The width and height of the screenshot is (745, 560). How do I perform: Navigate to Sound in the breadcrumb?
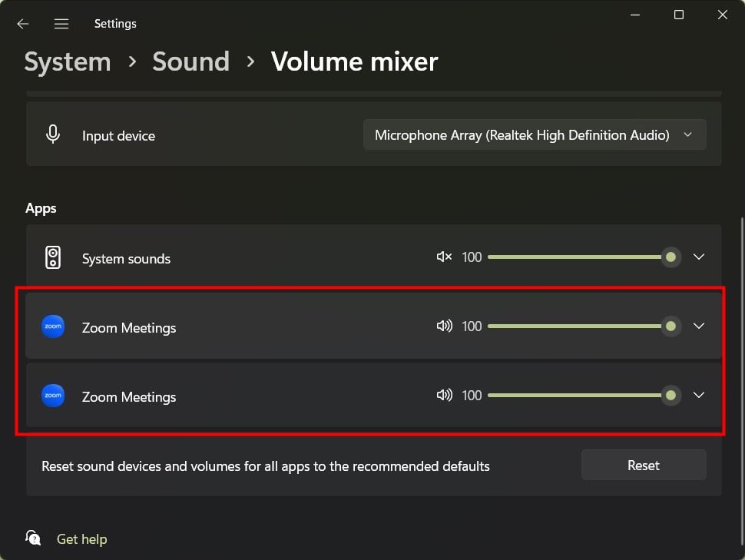(190, 61)
